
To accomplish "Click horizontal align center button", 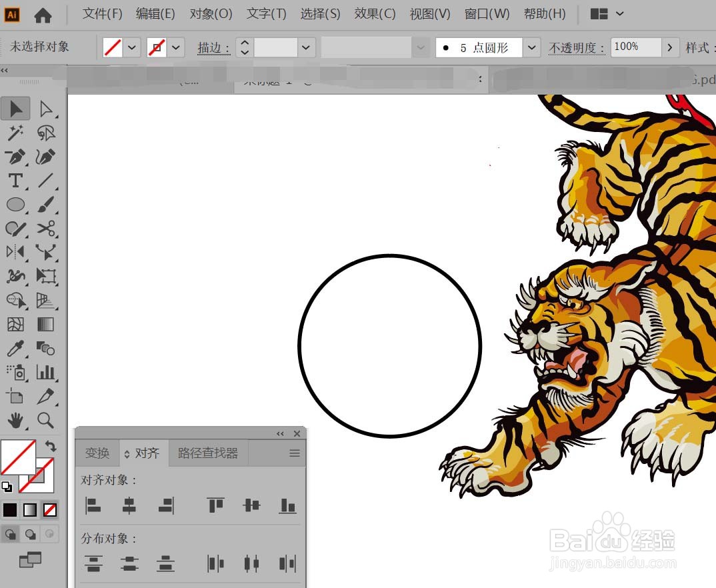I will [129, 505].
